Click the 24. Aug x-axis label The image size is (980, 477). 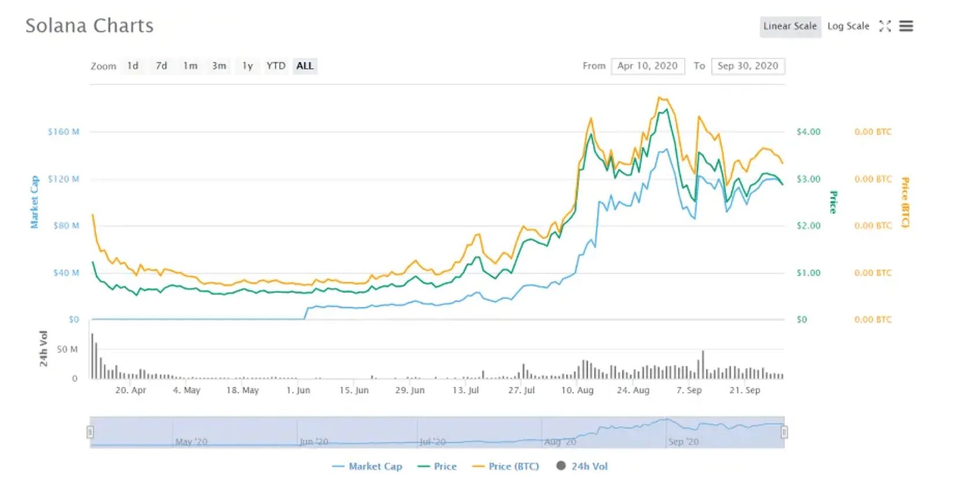pyautogui.click(x=633, y=390)
